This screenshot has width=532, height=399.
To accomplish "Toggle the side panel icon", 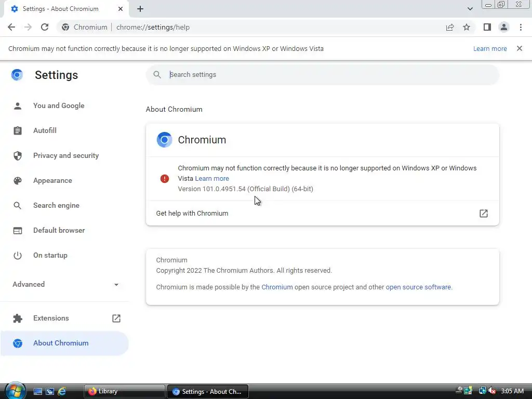I will click(x=487, y=27).
